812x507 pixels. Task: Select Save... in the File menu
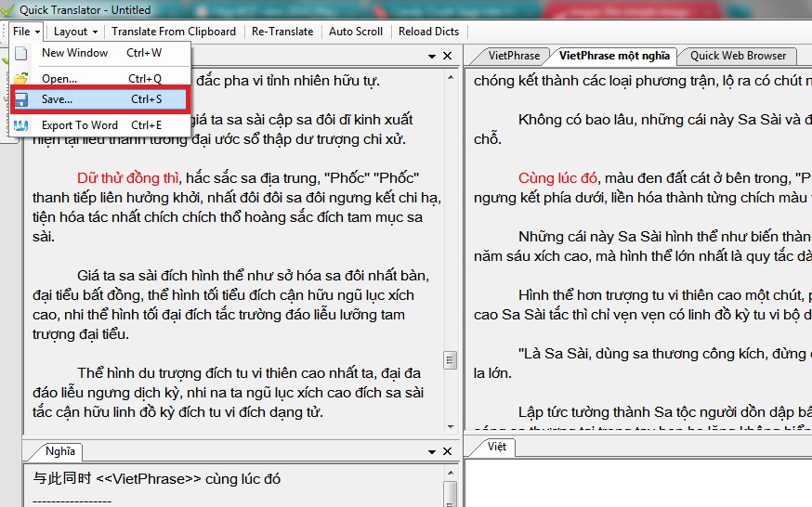click(57, 99)
